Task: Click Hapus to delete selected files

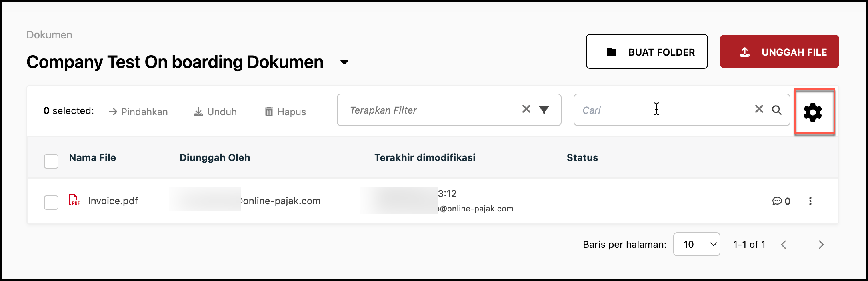Action: click(286, 112)
